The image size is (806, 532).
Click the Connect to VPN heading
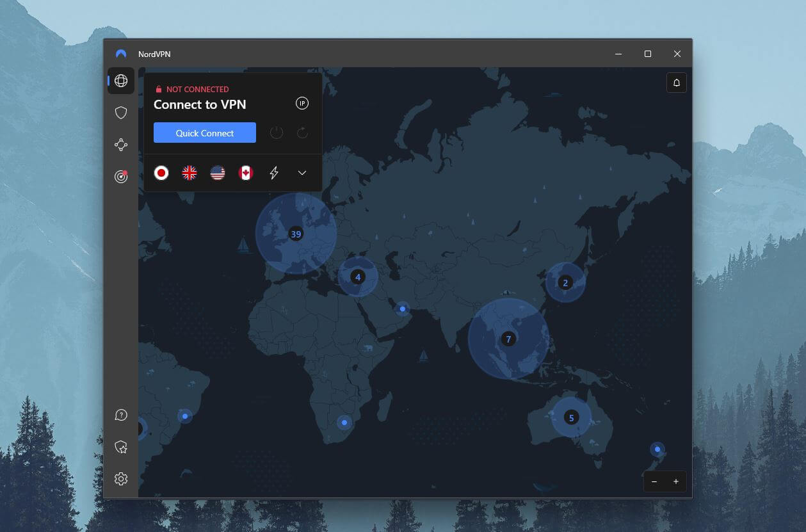(200, 104)
